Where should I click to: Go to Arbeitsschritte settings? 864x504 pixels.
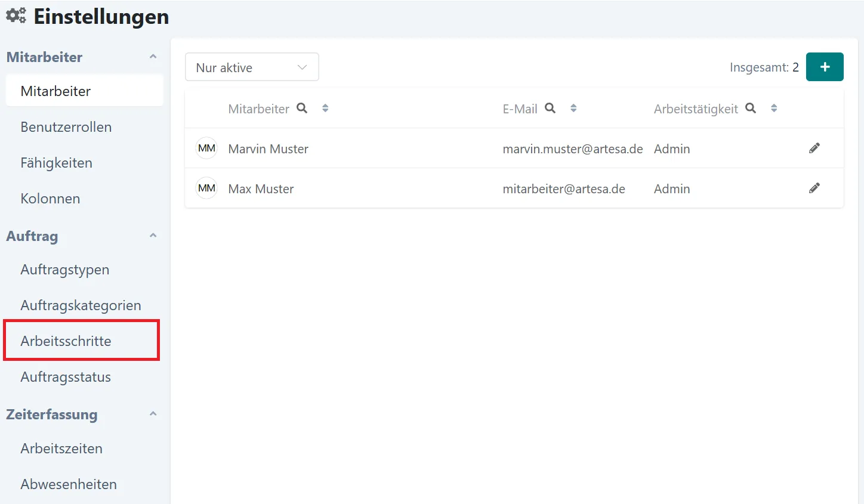point(66,341)
